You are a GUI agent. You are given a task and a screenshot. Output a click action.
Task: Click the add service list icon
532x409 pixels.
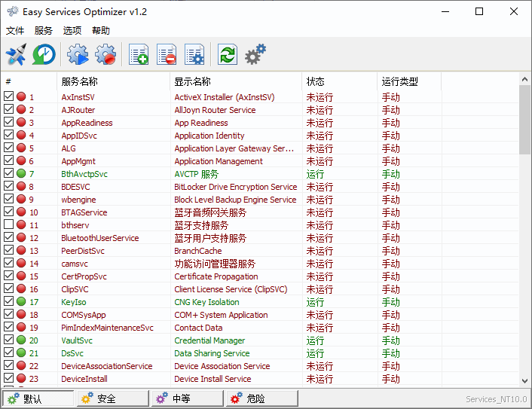(139, 54)
